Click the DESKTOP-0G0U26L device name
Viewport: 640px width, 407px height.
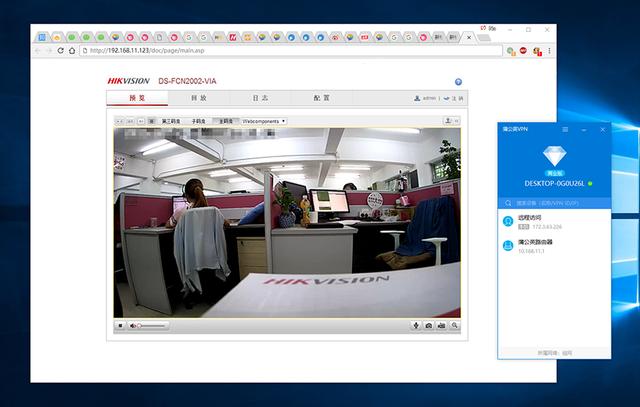(x=554, y=184)
